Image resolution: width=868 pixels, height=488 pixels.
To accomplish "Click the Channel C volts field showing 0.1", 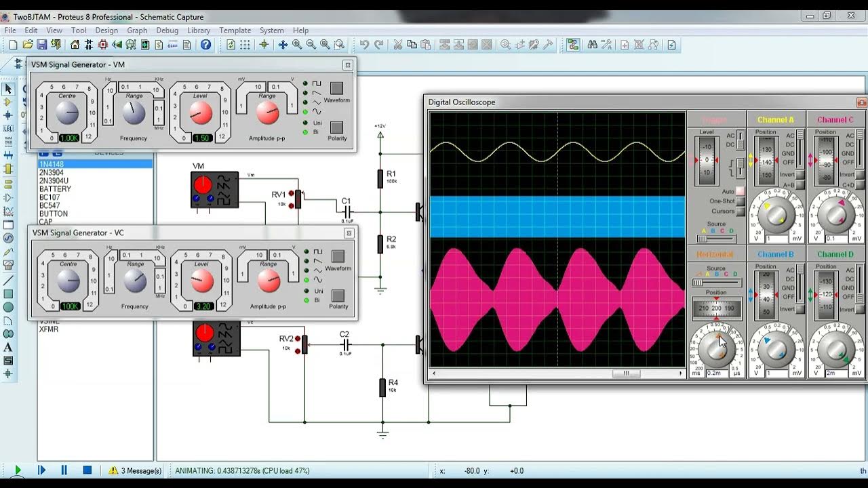I will point(836,239).
